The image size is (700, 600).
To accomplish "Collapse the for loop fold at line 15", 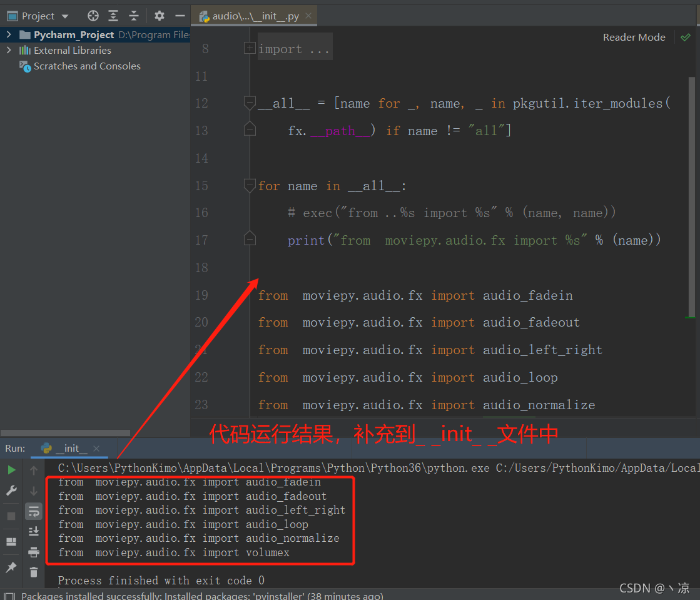I will click(x=250, y=185).
